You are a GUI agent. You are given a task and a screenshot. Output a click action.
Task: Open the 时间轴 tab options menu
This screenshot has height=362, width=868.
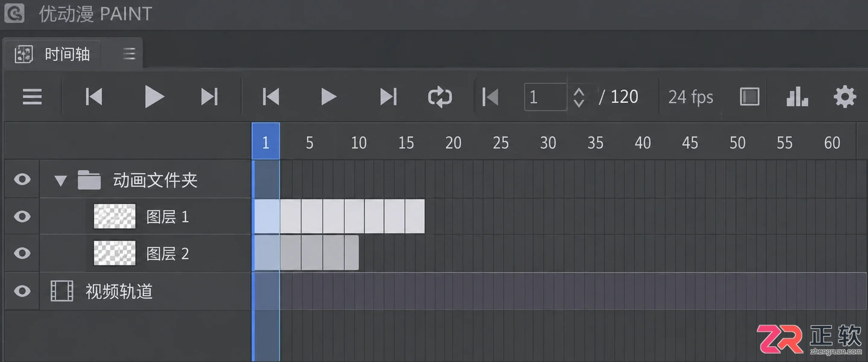[129, 54]
